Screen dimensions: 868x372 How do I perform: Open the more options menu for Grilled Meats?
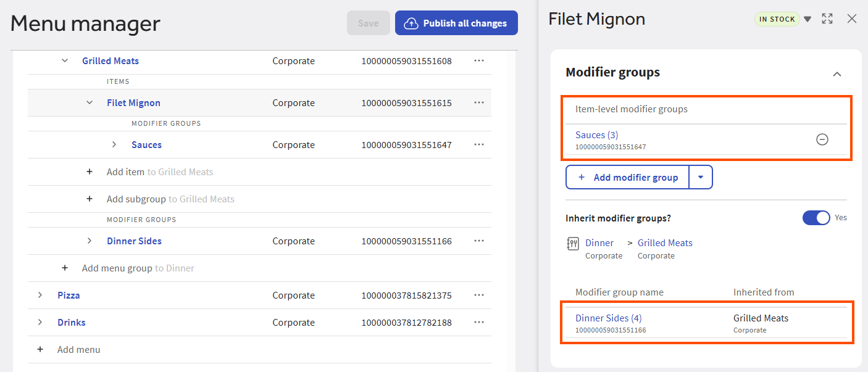(x=478, y=60)
